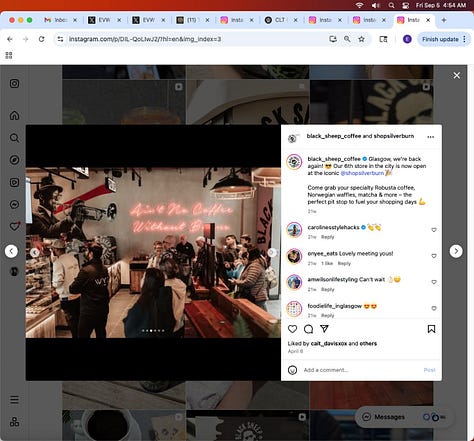The width and height of the screenshot is (474, 441).
Task: Open onyee_eats profile from comment
Action: point(322,253)
